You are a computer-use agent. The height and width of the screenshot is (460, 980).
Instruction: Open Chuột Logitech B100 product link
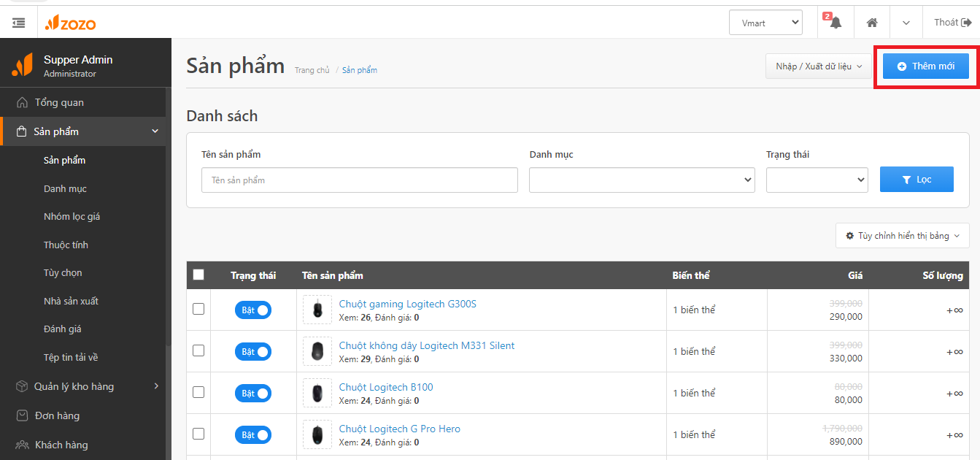click(x=386, y=387)
